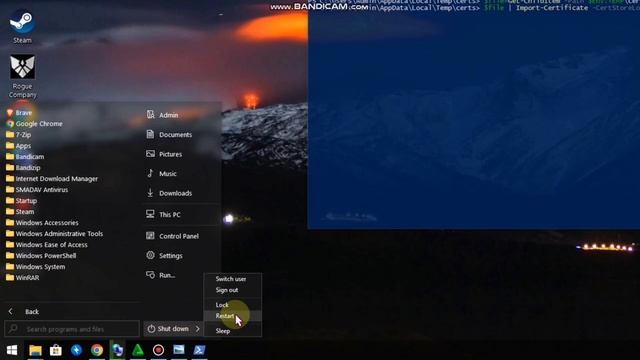Expand the Bandicam folder
The height and width of the screenshot is (360, 640).
point(25,157)
